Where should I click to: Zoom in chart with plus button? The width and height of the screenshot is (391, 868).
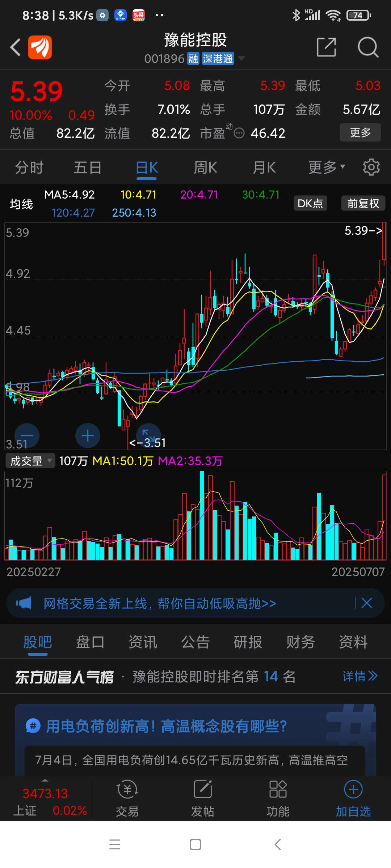click(88, 435)
